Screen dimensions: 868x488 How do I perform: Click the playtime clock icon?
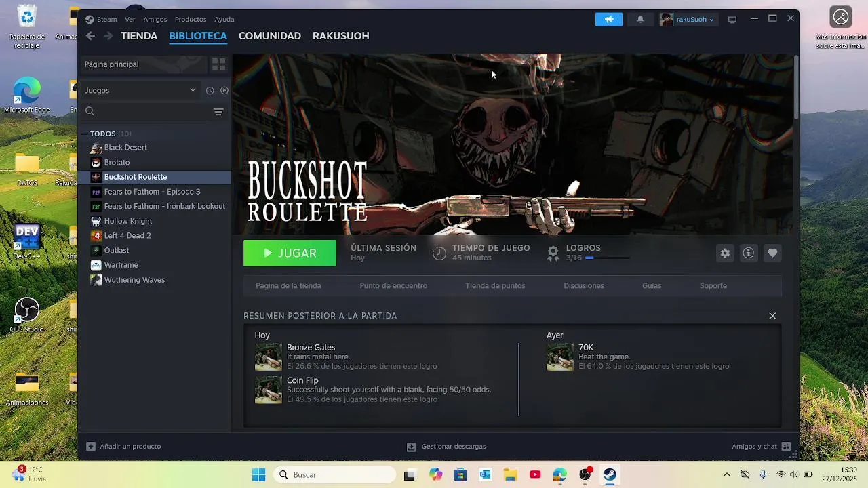[439, 253]
